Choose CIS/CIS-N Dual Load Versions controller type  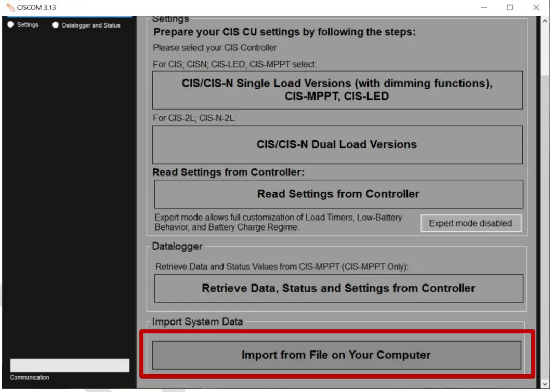337,144
